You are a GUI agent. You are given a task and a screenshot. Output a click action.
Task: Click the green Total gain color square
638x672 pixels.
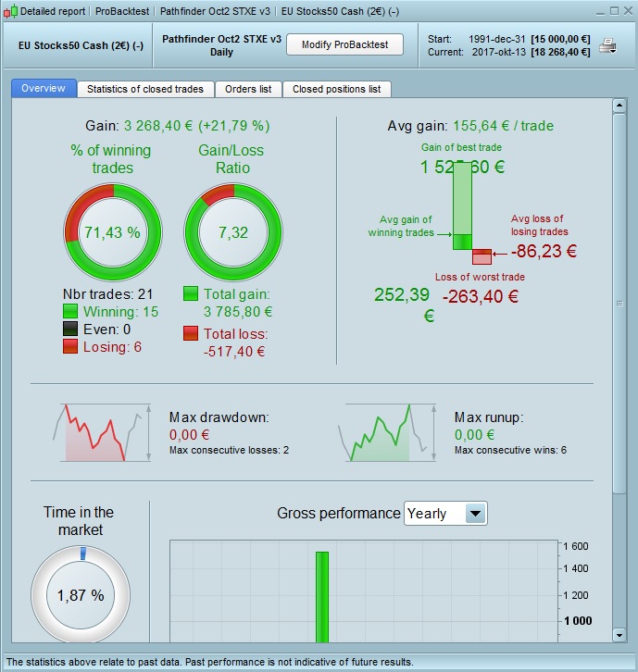pos(191,293)
